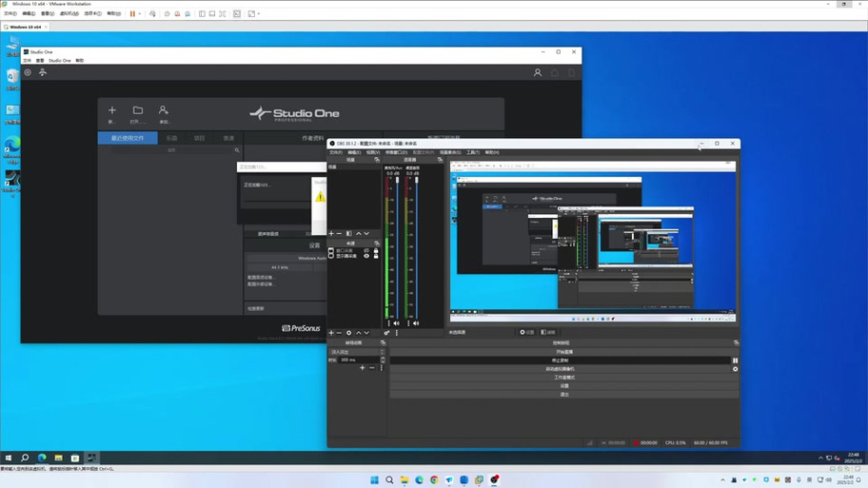868x488 pixels.
Task: Undock the OBS Audio Mixer float icon
Action: tap(440, 160)
